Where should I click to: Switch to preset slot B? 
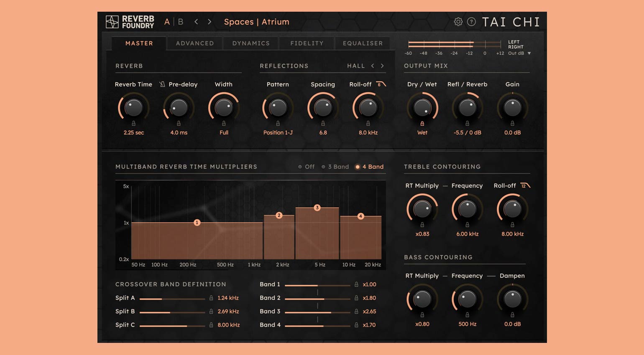[181, 22]
